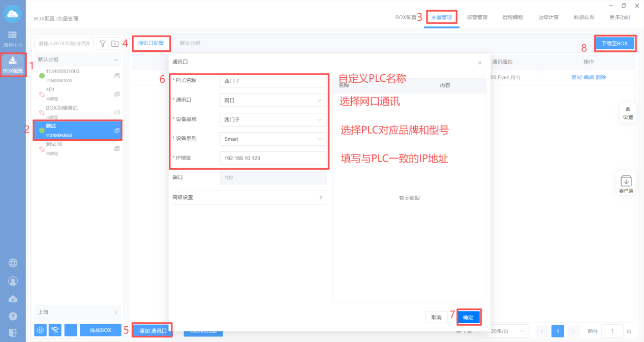644x342 pixels.
Task: Open the 通讯口 dropdown showing 网口
Action: (273, 101)
